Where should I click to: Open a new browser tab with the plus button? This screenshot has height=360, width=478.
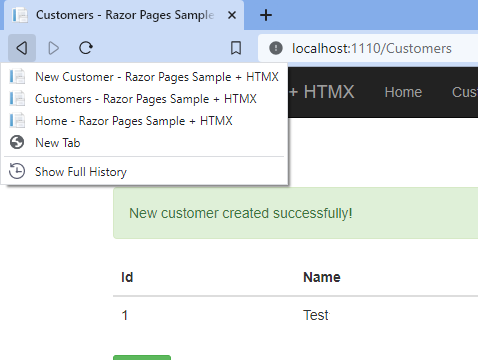266,15
